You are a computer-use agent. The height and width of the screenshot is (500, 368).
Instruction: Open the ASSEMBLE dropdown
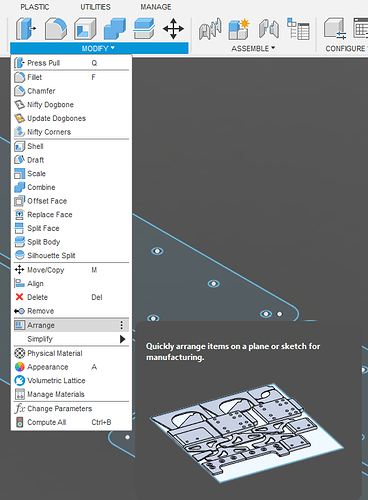253,48
